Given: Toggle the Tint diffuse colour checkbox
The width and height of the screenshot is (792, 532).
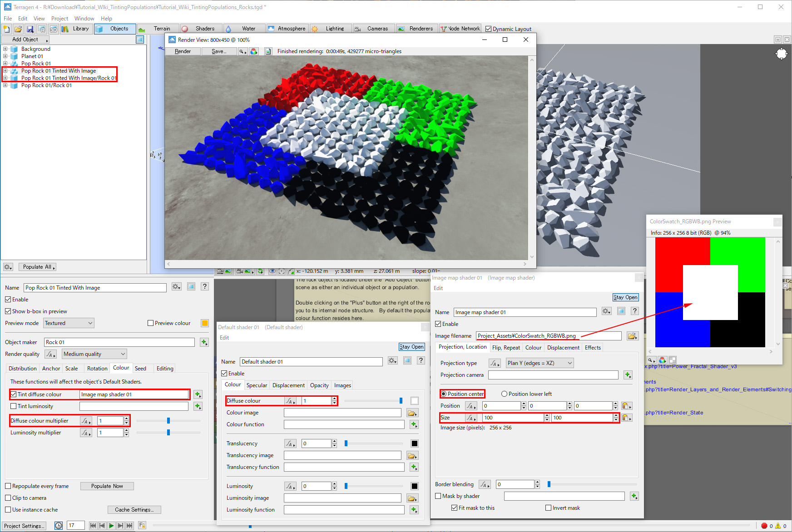Looking at the screenshot, I should coord(14,394).
